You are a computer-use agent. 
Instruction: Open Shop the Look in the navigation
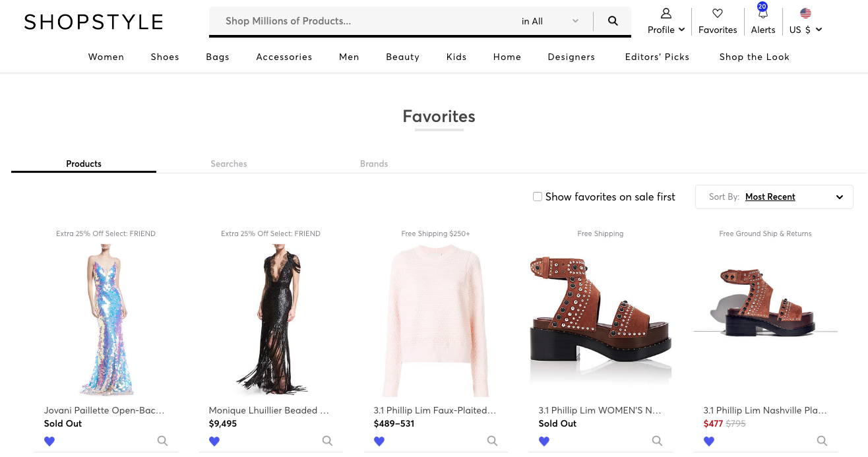pos(755,57)
